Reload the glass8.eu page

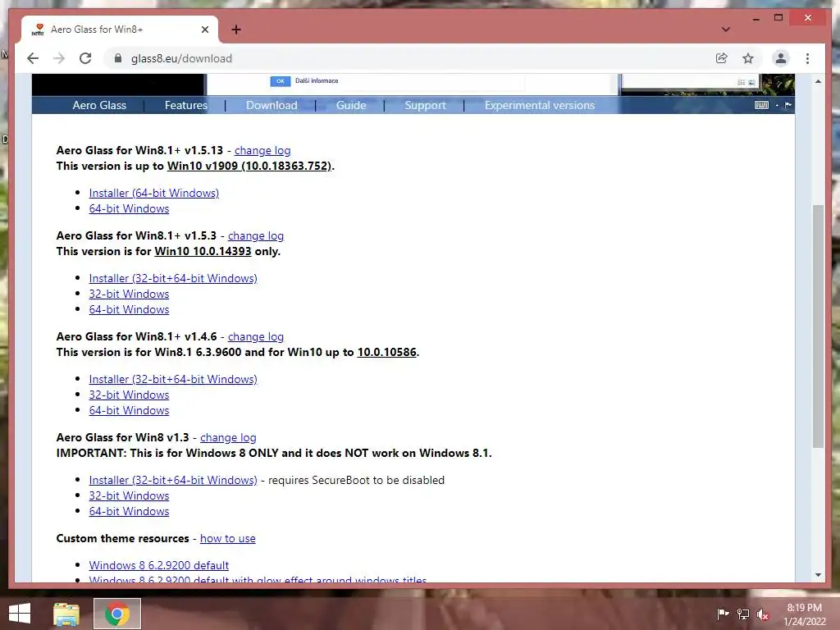pyautogui.click(x=85, y=58)
